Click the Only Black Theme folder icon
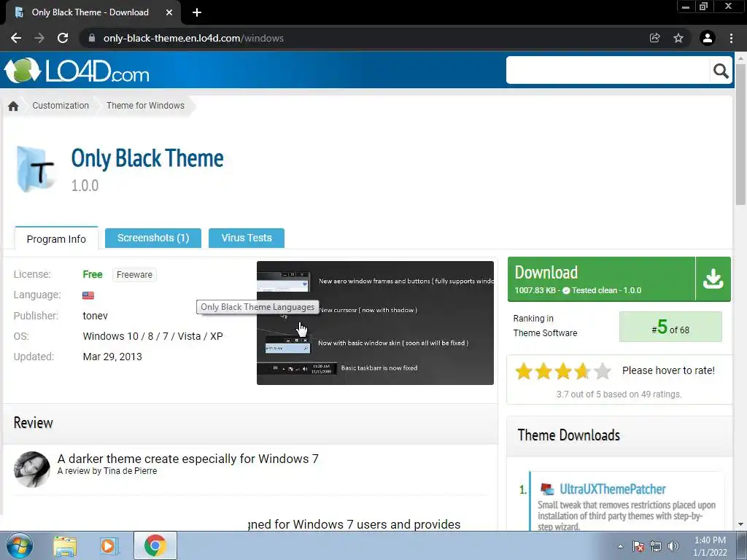 pyautogui.click(x=35, y=169)
